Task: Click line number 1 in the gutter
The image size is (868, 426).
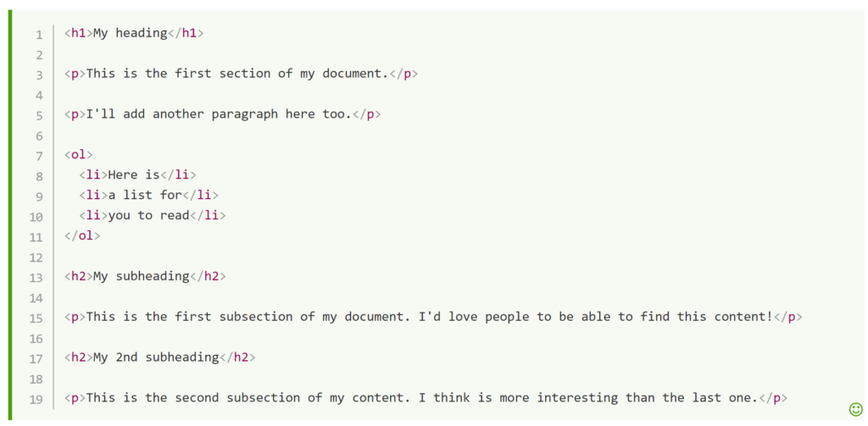Action: (x=39, y=34)
